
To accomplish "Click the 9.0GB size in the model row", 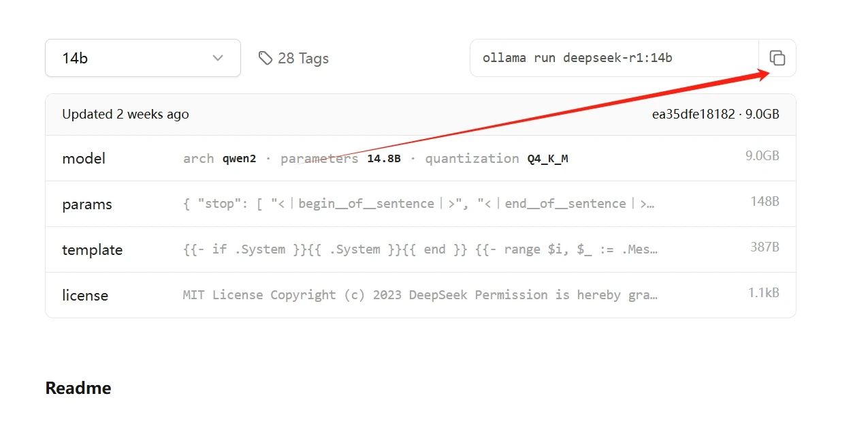I will [x=762, y=155].
